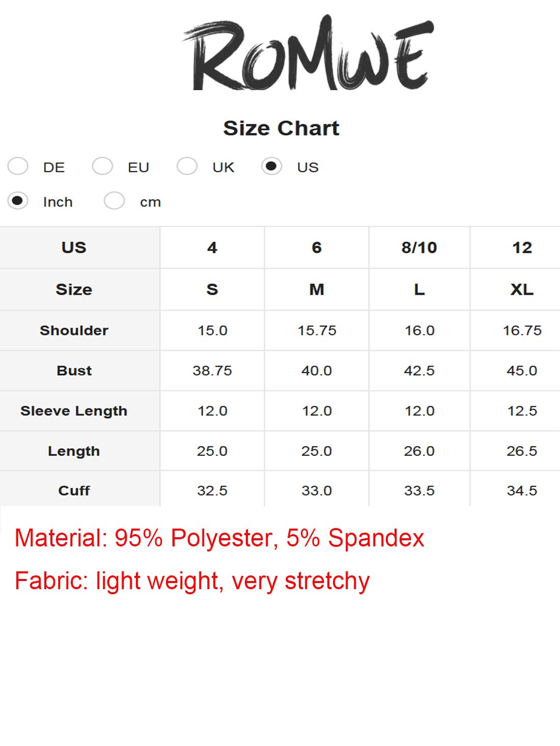
Task: Click the Bust value 38.75 cell
Action: pos(212,371)
